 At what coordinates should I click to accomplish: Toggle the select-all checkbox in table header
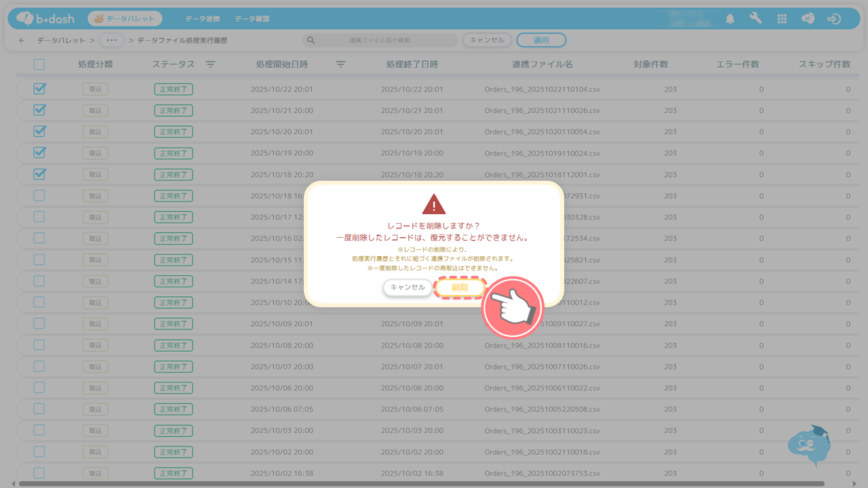coord(39,64)
